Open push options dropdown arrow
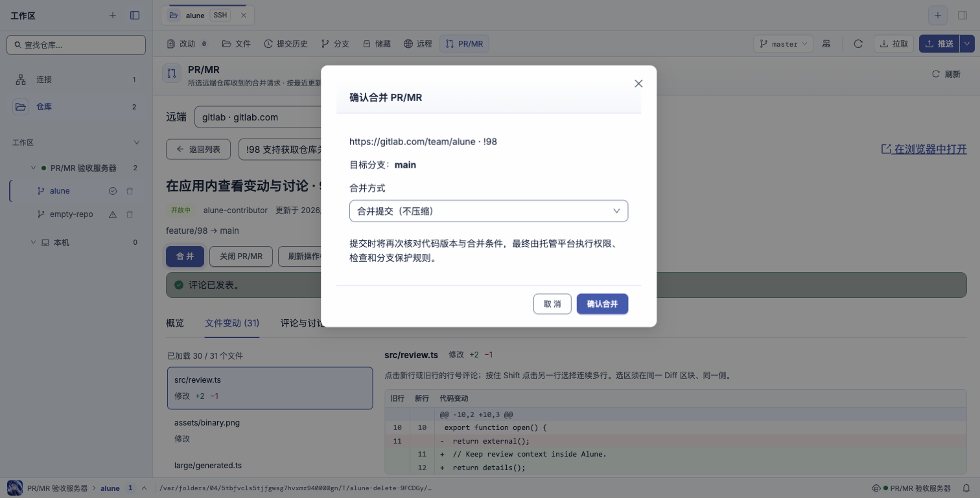 pyautogui.click(x=967, y=44)
